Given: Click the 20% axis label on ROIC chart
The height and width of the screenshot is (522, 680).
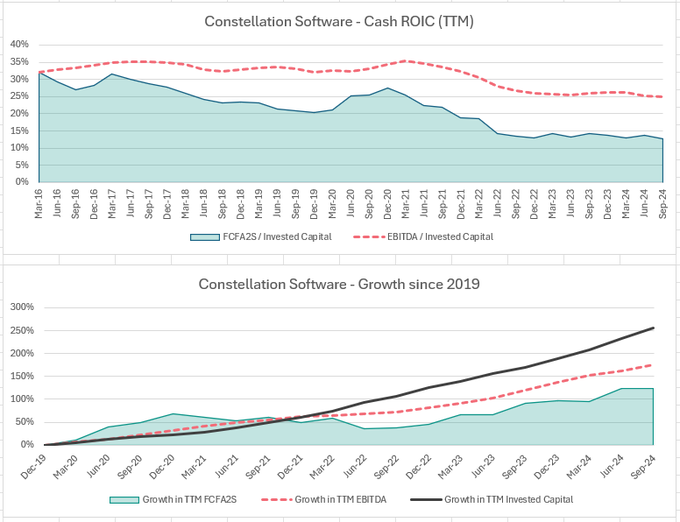Looking at the screenshot, I should pos(20,114).
